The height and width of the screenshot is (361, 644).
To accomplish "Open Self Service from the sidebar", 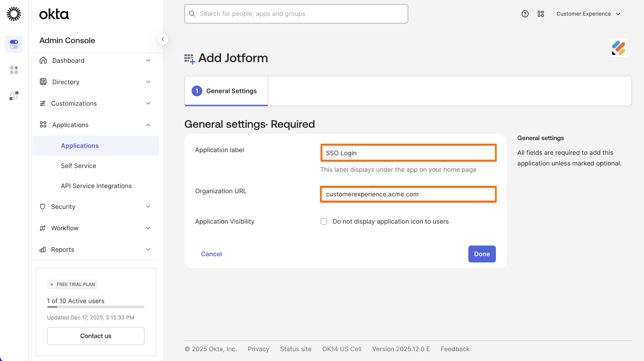I will click(x=78, y=166).
